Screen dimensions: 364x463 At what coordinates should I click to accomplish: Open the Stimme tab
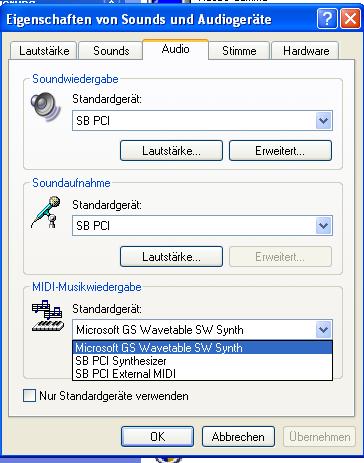click(x=239, y=51)
